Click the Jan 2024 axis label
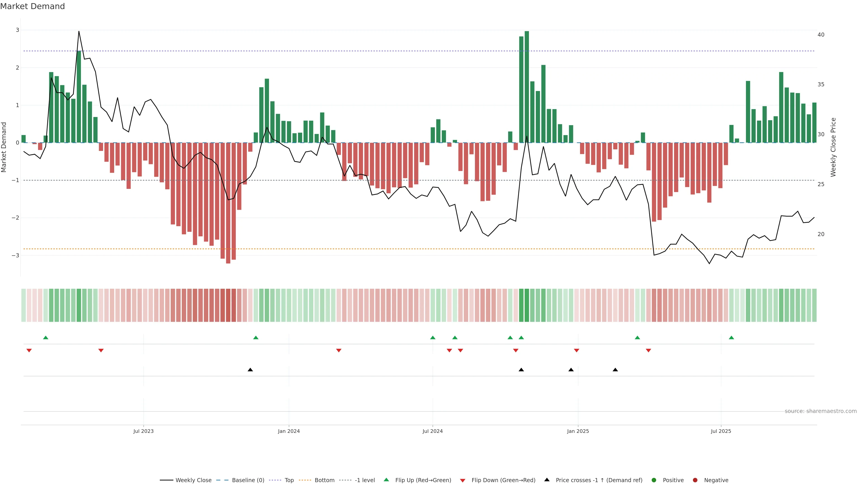Image resolution: width=868 pixels, height=488 pixels. [x=289, y=431]
